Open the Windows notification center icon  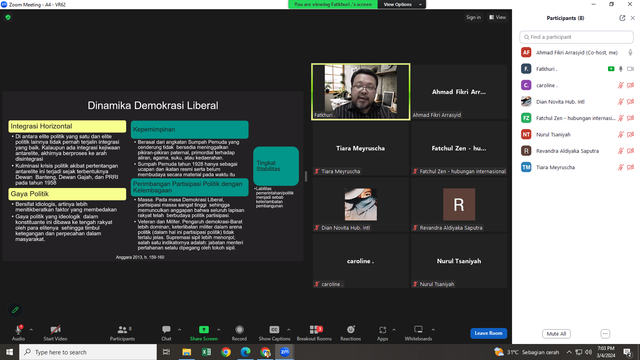coord(628,352)
